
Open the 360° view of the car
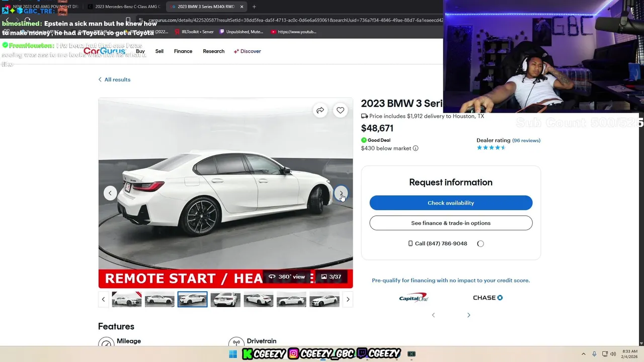coord(287,277)
